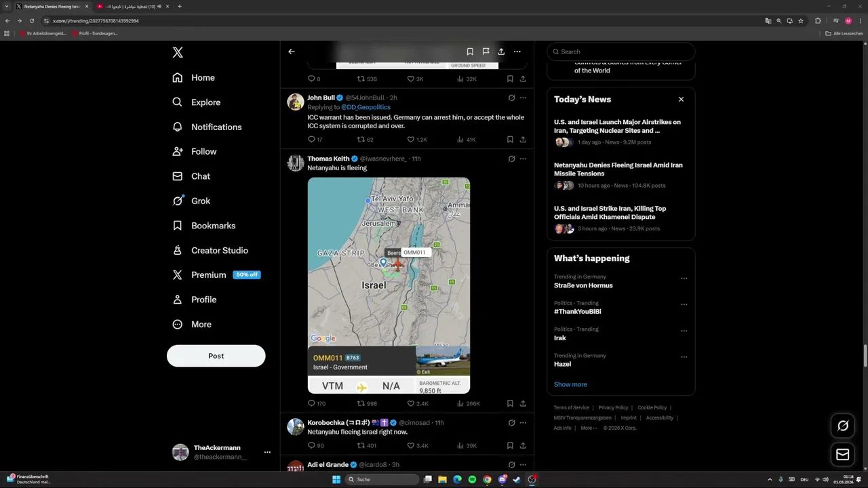868x488 pixels.
Task: Open Straße von Hormus trend
Action: 583,285
